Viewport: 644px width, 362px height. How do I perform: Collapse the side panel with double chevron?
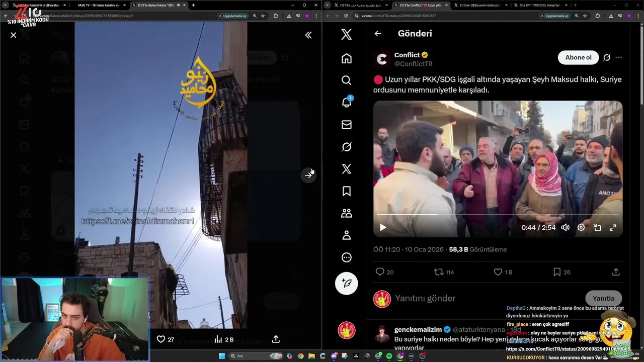(x=308, y=35)
